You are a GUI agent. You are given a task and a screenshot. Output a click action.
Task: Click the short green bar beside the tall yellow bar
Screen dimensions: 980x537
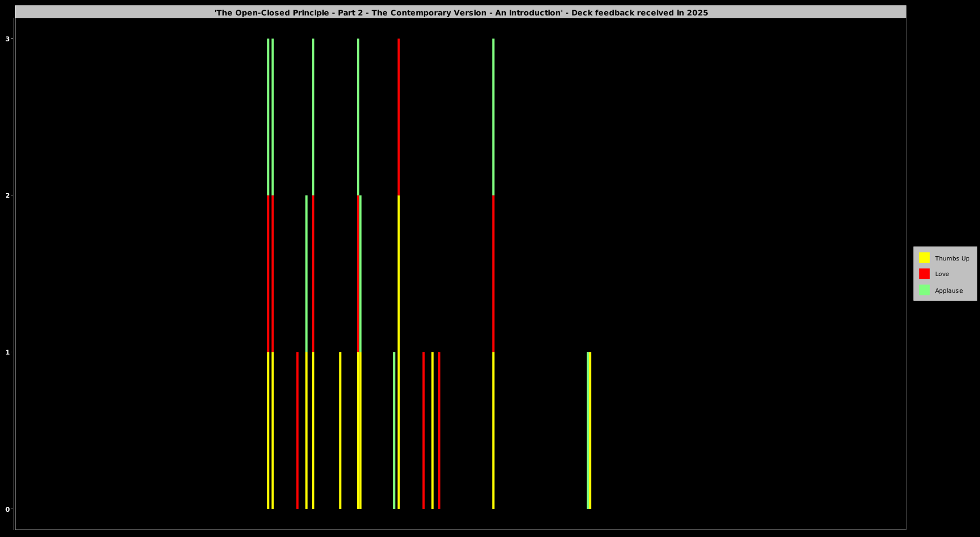[x=394, y=430]
